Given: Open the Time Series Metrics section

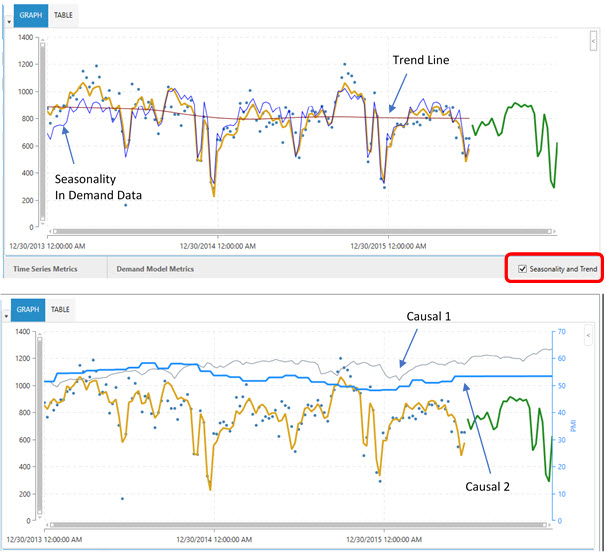Looking at the screenshot, I should [x=46, y=269].
